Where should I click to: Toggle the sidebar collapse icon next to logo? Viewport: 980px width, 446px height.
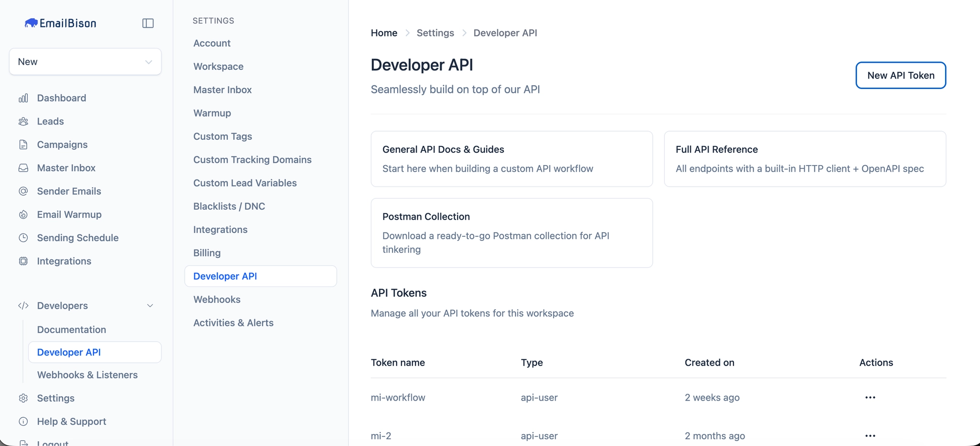148,22
